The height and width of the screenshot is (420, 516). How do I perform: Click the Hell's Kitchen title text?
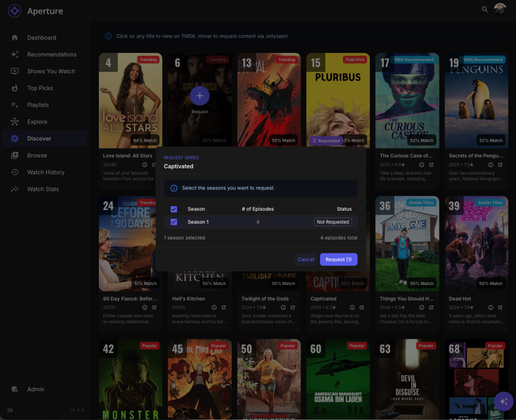tap(188, 299)
